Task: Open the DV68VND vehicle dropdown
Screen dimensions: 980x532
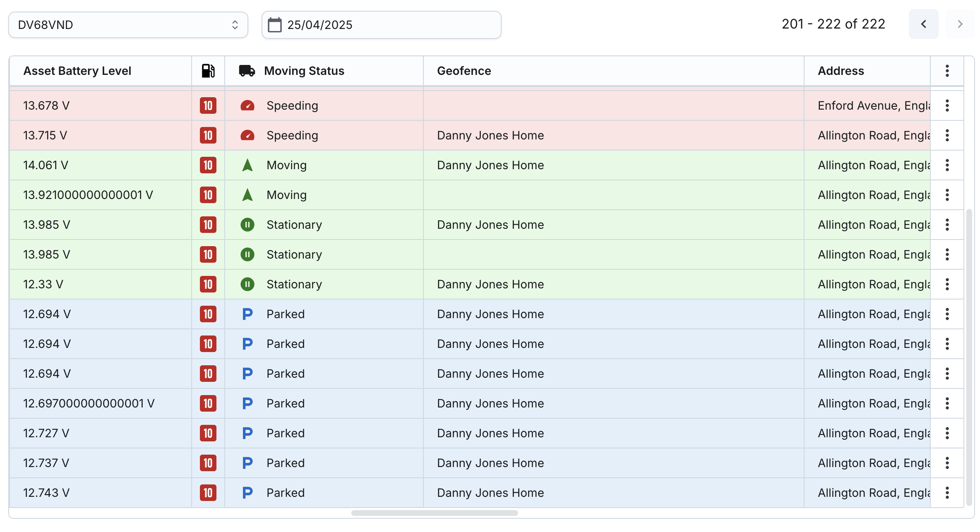Action: click(128, 25)
